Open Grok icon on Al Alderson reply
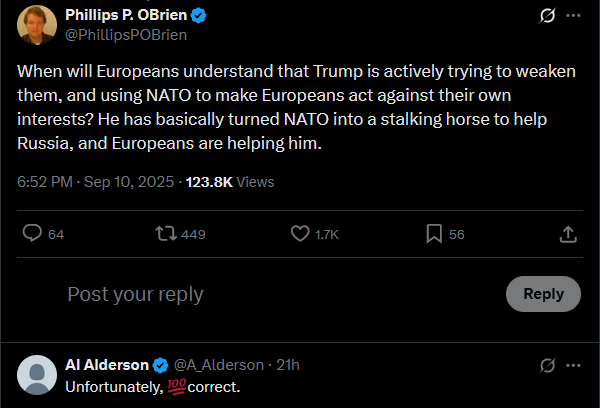Image resolution: width=600 pixels, height=408 pixels. click(x=547, y=365)
